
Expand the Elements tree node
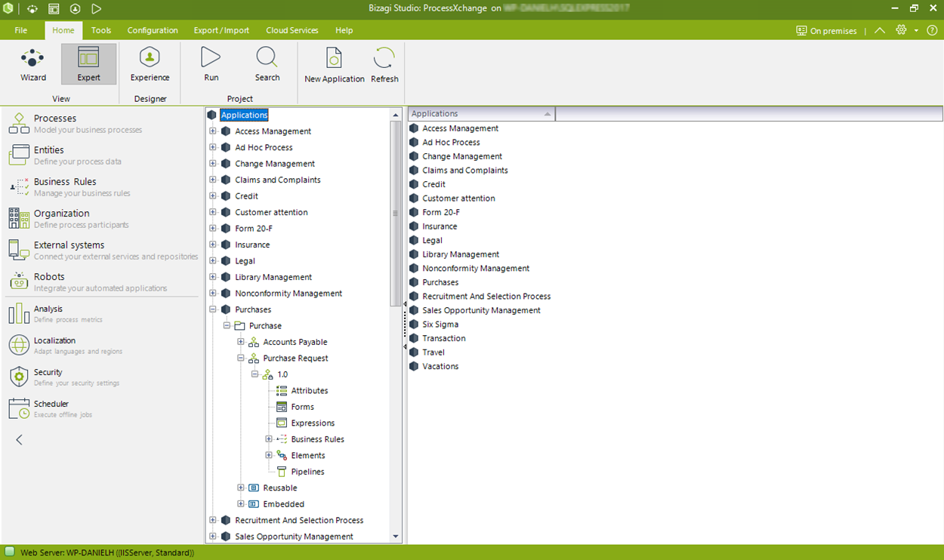click(x=269, y=455)
